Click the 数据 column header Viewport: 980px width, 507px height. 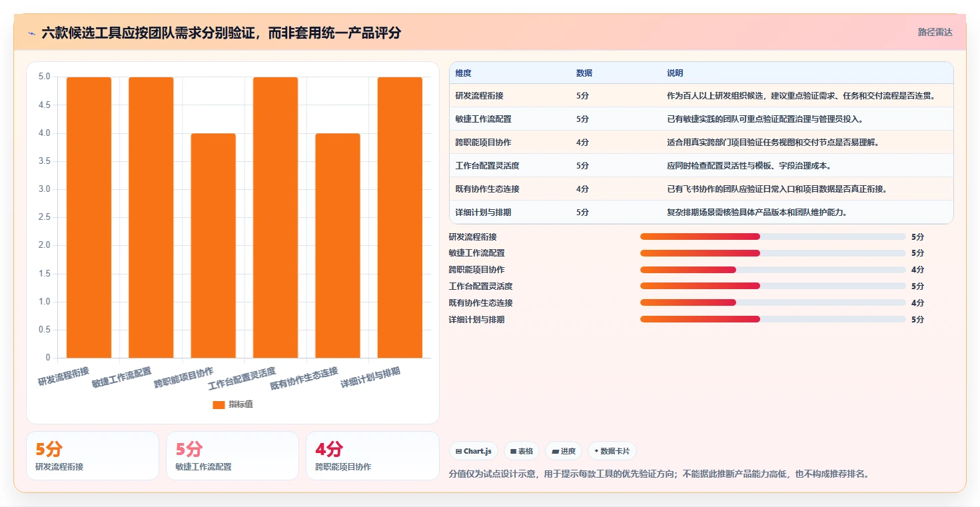584,73
